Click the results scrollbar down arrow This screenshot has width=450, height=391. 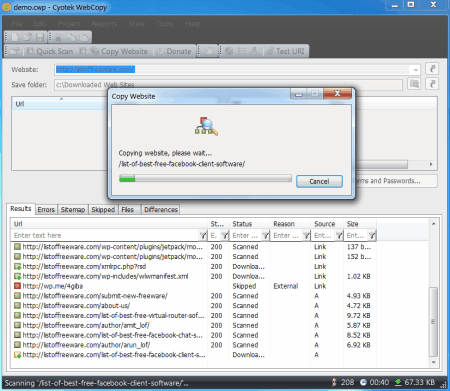click(433, 362)
